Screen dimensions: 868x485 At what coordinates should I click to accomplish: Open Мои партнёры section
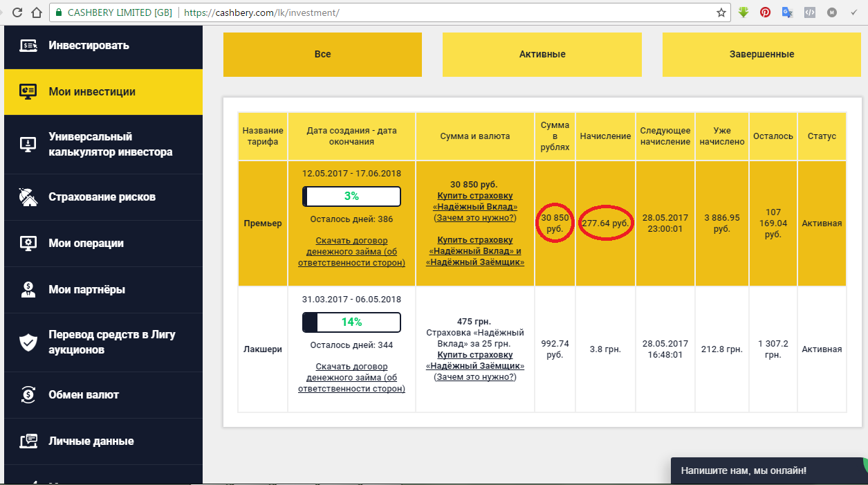tap(103, 290)
